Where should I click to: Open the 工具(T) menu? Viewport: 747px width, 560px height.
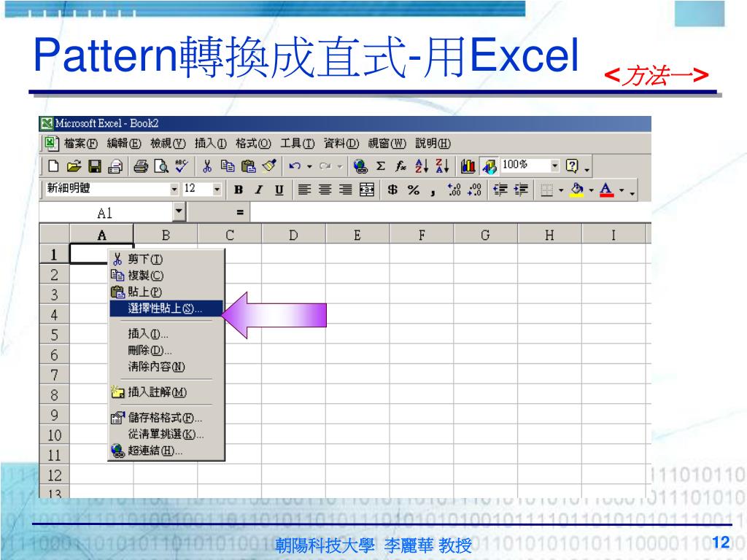(x=298, y=144)
